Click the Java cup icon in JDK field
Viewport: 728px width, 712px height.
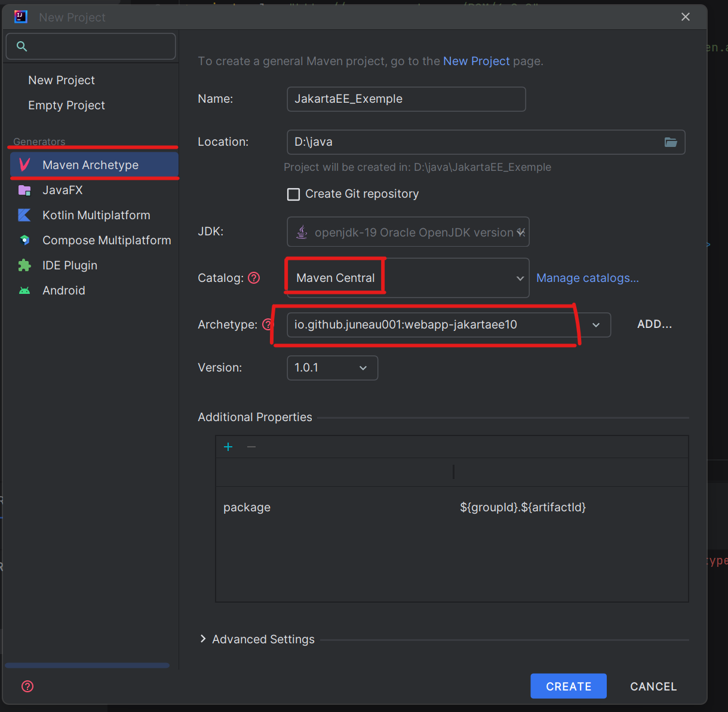pos(302,232)
